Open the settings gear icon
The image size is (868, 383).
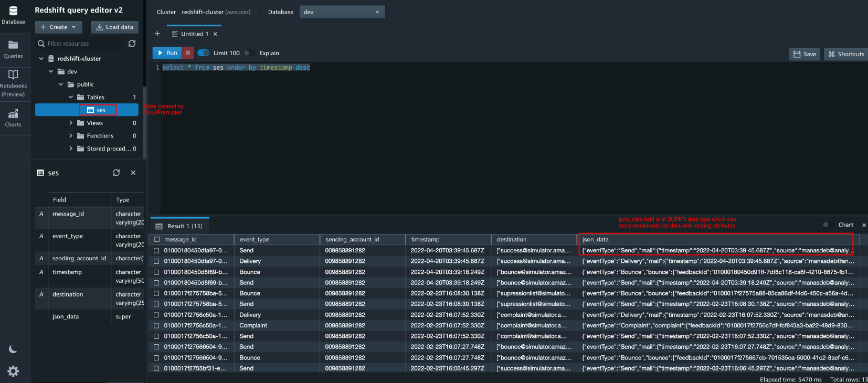[x=13, y=371]
